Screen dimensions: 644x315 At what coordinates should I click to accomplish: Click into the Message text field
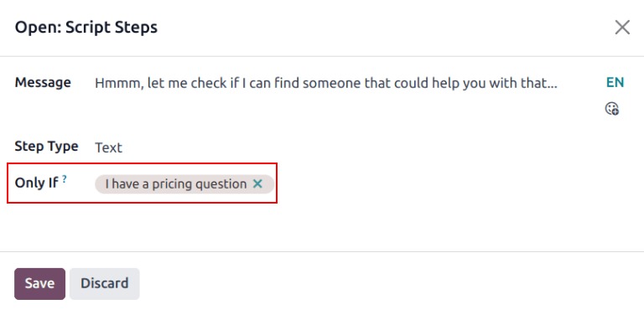coord(346,83)
